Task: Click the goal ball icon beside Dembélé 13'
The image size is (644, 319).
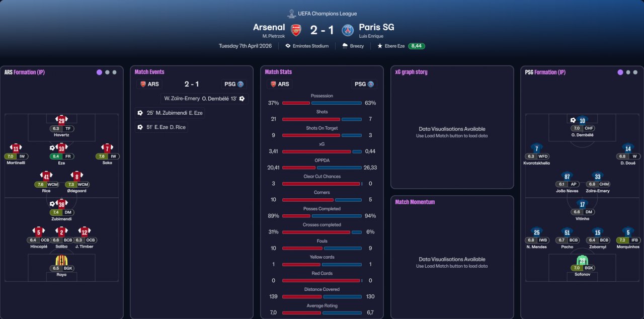Action: (242, 99)
